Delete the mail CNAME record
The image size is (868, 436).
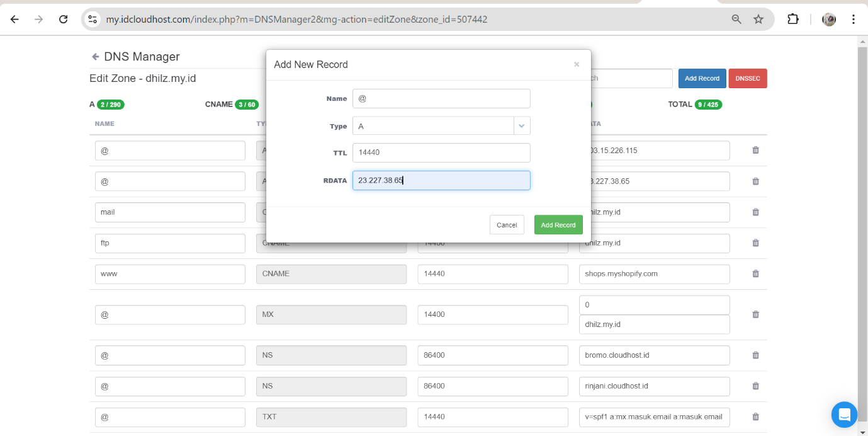[756, 212]
